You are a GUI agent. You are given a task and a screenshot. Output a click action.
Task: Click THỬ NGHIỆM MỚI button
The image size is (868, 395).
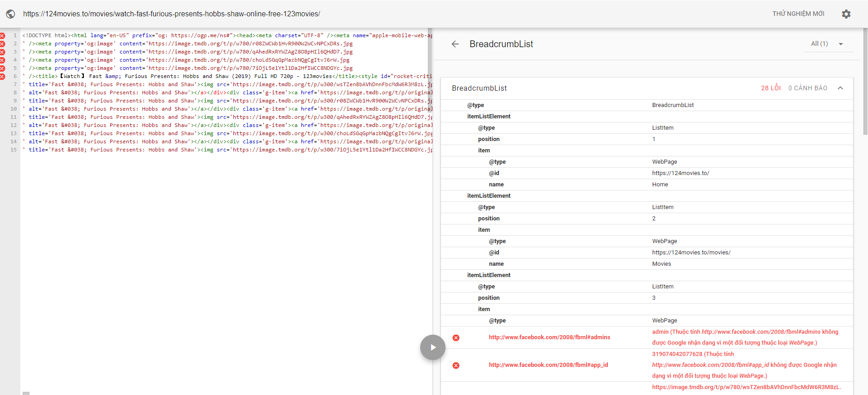[x=798, y=14]
